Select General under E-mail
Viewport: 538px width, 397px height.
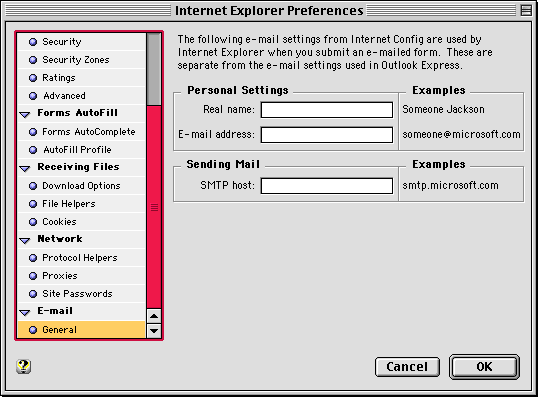[x=82, y=330]
